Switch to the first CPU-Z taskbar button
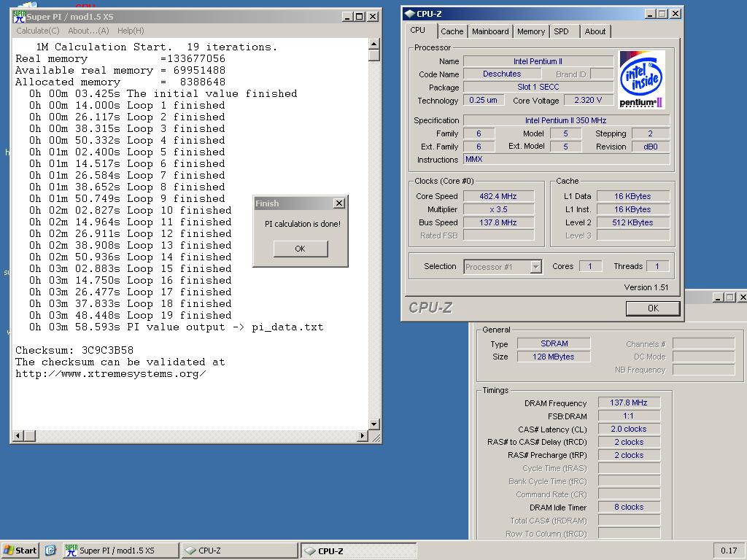Viewport: 747px width, 560px height. (240, 550)
